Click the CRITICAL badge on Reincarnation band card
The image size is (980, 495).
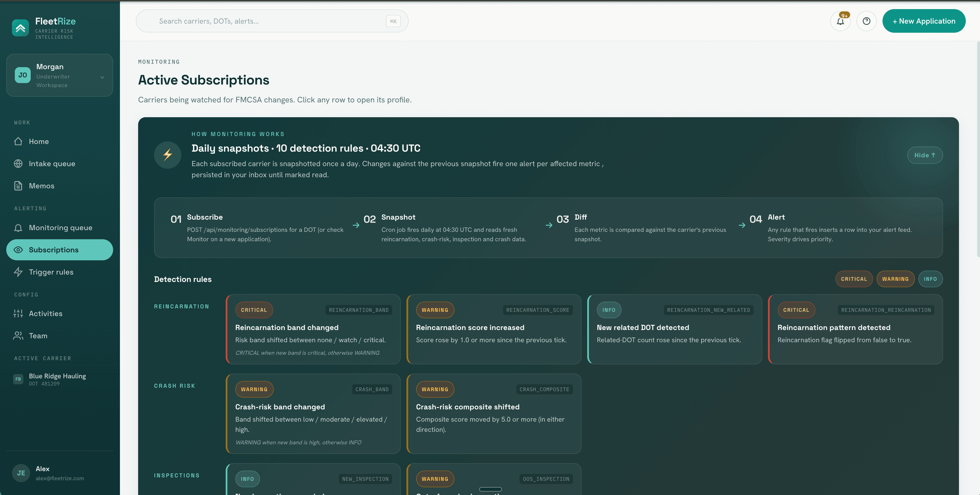254,310
